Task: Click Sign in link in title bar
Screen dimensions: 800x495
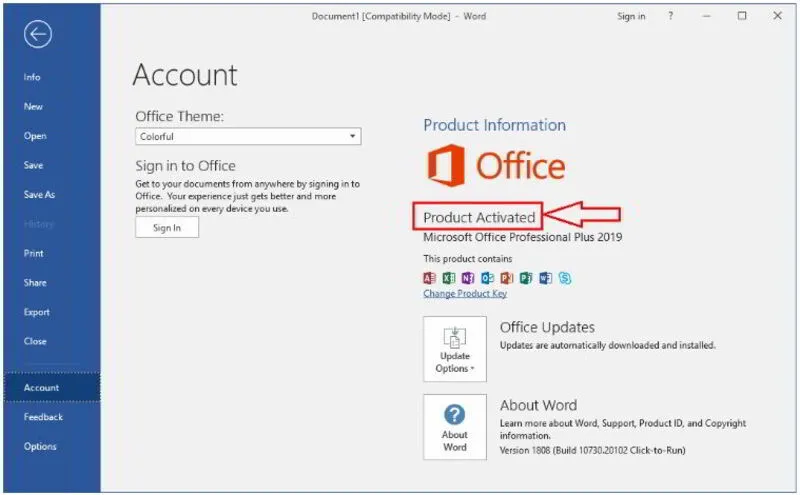Action: pyautogui.click(x=631, y=16)
